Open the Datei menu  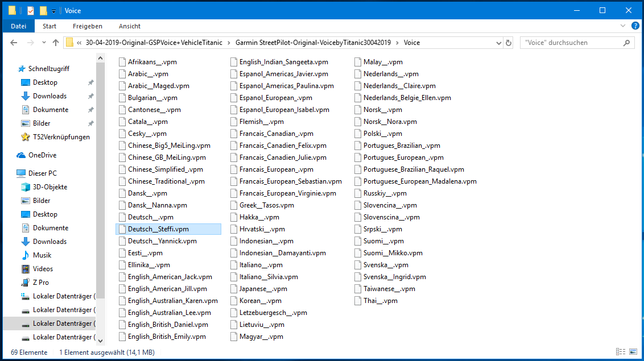(18, 26)
